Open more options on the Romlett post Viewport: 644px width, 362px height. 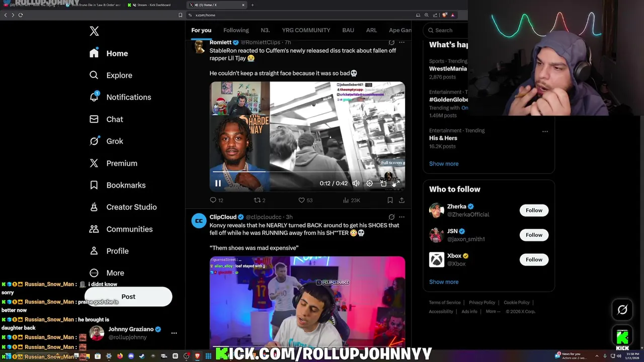click(x=401, y=43)
